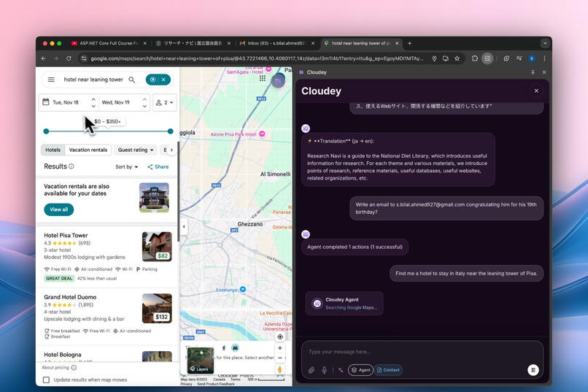
Task: Open the Hotel Pisa Tower listing
Action: (x=66, y=235)
